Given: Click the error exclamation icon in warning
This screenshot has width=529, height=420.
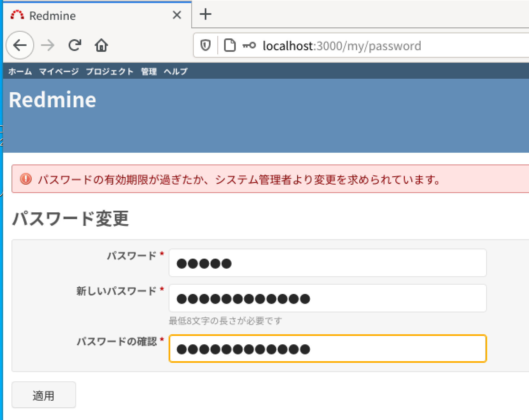Looking at the screenshot, I should pyautogui.click(x=26, y=179).
